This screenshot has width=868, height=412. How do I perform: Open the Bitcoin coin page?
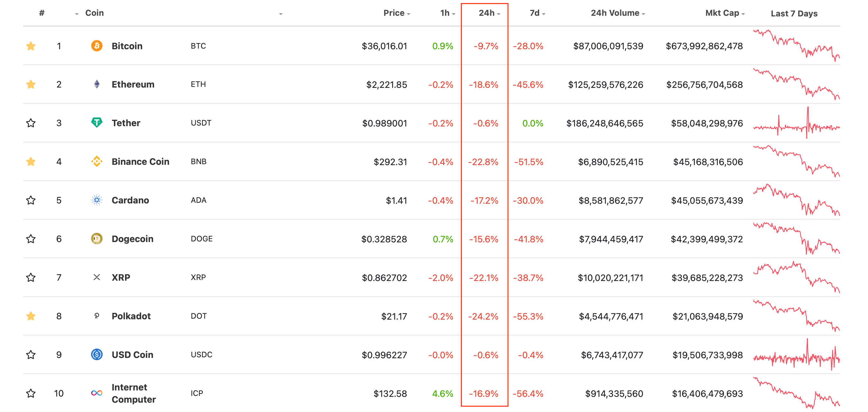click(127, 46)
